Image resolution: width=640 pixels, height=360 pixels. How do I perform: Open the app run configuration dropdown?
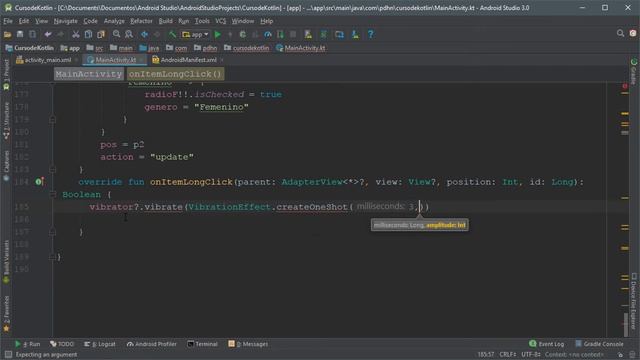(x=196, y=35)
